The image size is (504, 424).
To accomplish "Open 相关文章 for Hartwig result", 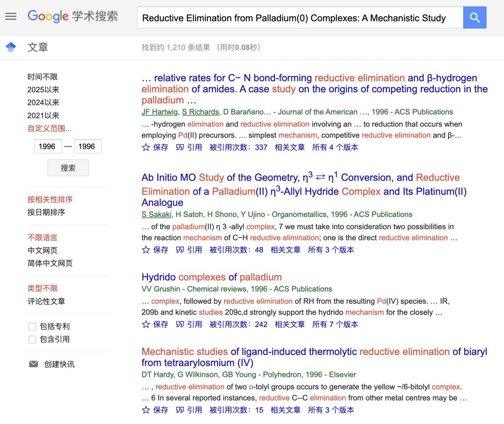I will point(290,147).
